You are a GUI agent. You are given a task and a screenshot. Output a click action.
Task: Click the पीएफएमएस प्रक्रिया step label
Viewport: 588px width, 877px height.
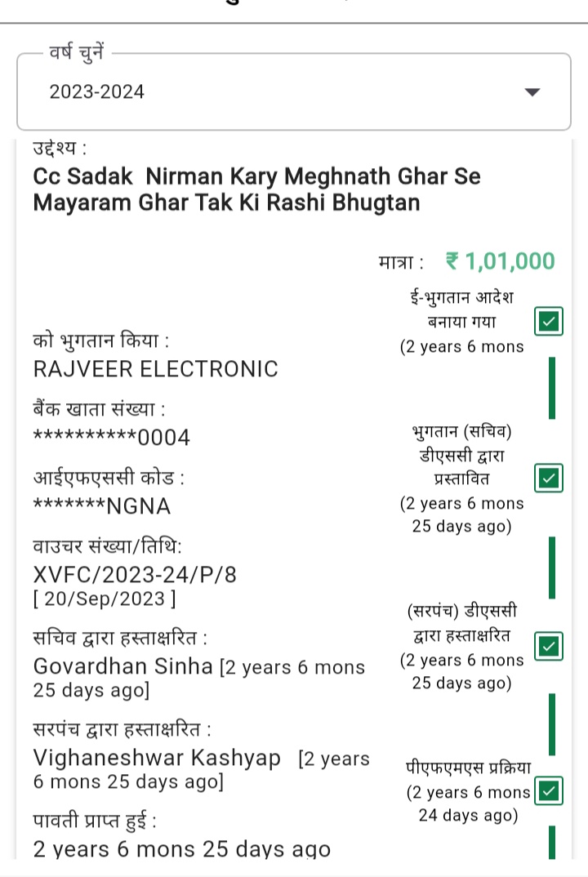tap(468, 768)
